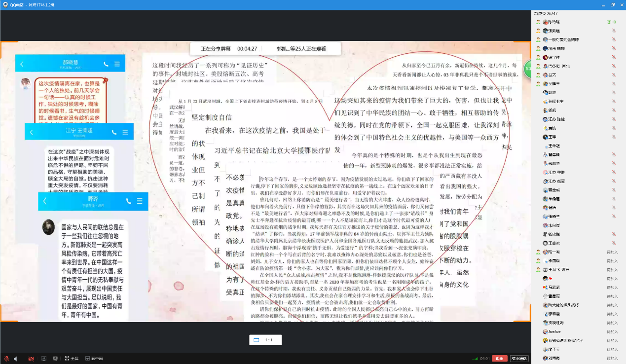626x364 pixels.
Task: Click the phone icon in 辽宁 王荣超 header
Action: [x=114, y=132]
